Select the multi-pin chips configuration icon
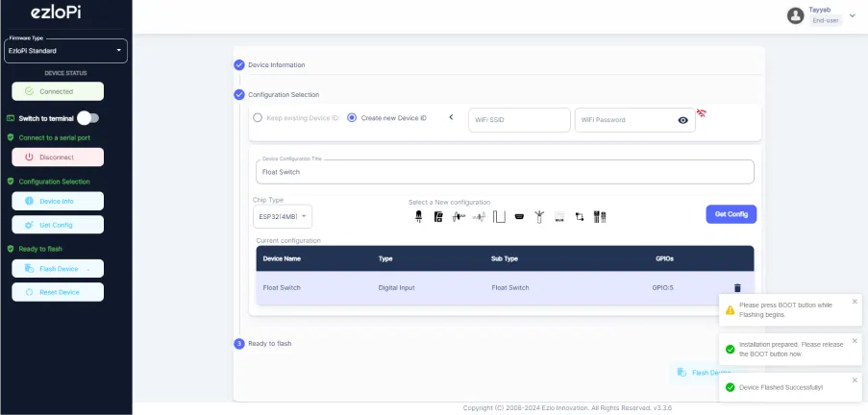Viewport: 868px width, 415px height. [600, 217]
